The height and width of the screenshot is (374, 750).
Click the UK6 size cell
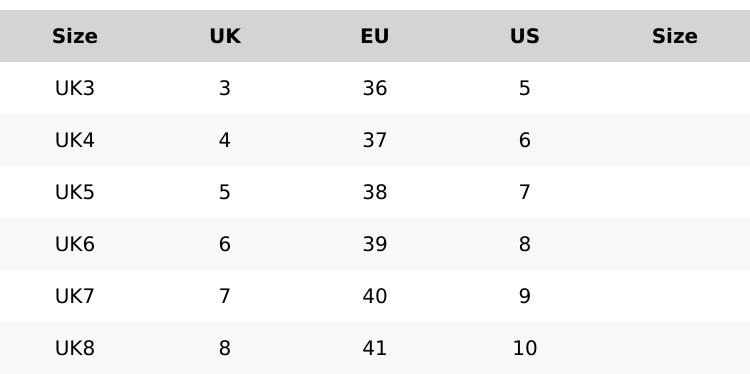point(75,244)
